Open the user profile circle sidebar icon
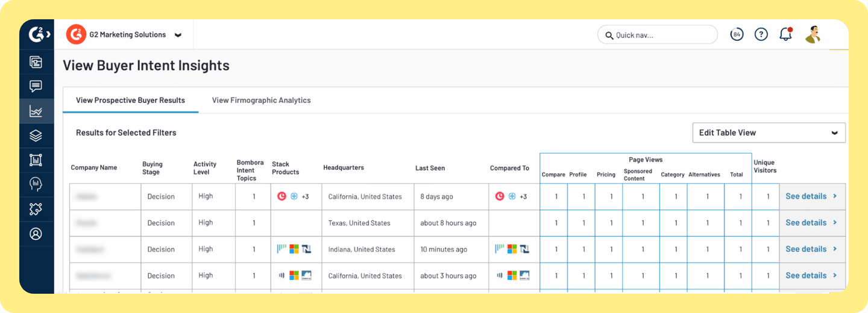Viewport: 868px width, 313px height. 36,234
